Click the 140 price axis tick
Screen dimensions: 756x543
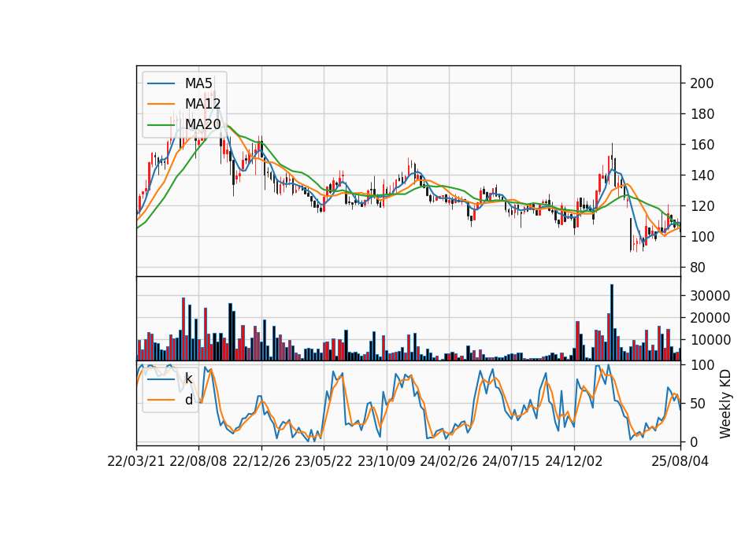point(702,175)
